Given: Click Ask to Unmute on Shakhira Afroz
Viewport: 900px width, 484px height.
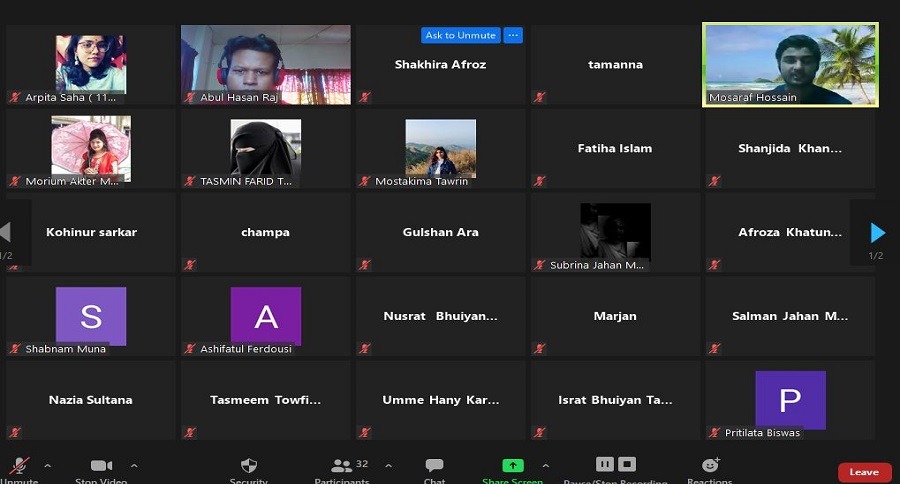Looking at the screenshot, I should pyautogui.click(x=460, y=35).
